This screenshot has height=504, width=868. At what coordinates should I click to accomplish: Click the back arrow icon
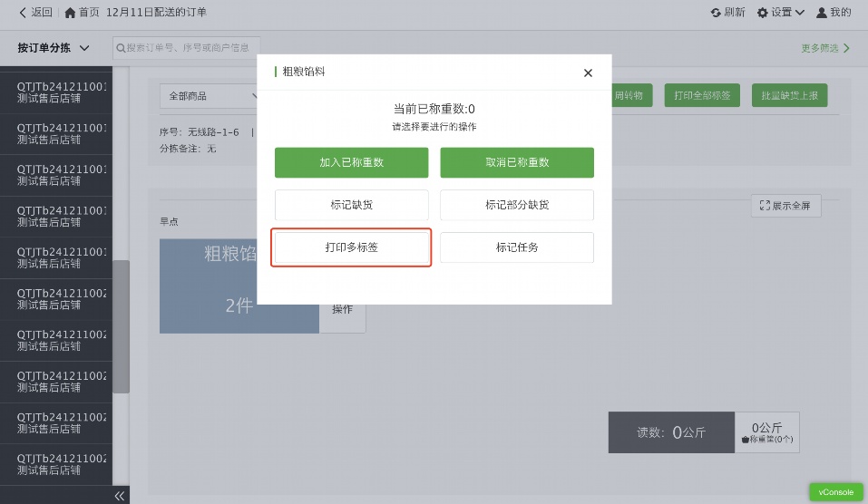tap(23, 13)
